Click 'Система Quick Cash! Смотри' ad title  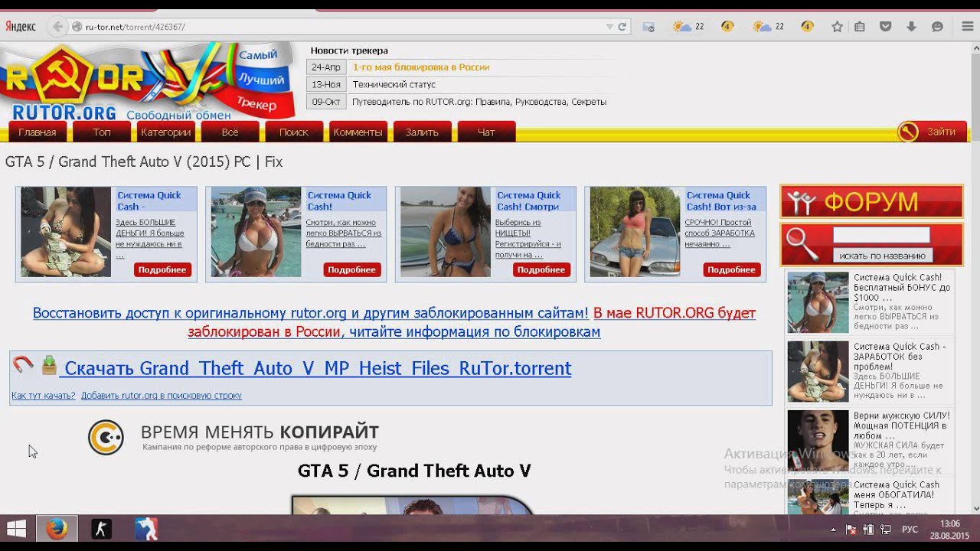529,201
